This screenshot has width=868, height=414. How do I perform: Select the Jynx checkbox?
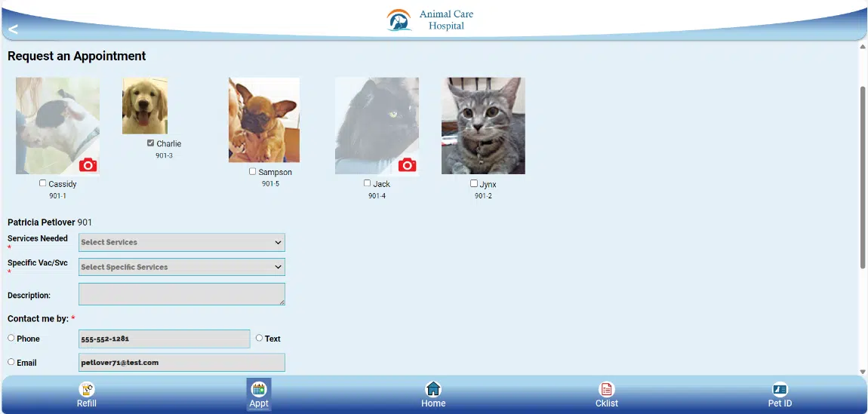coord(474,183)
